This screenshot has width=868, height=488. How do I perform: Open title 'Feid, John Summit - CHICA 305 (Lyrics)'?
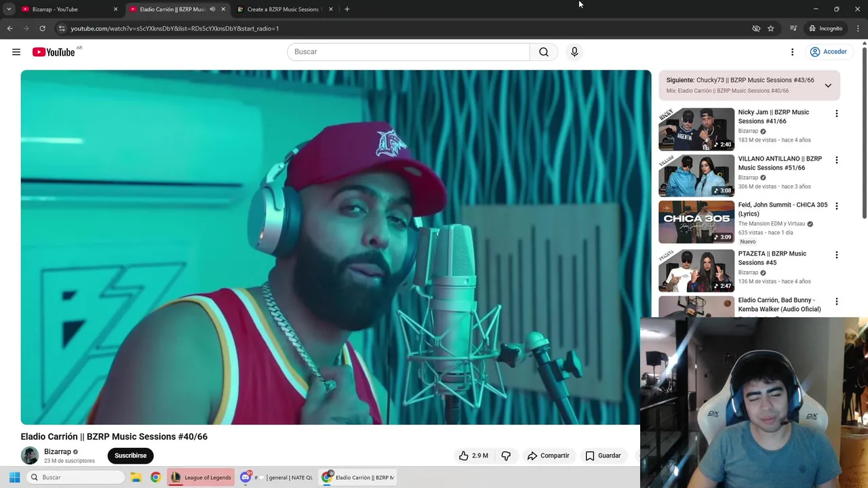(783, 209)
